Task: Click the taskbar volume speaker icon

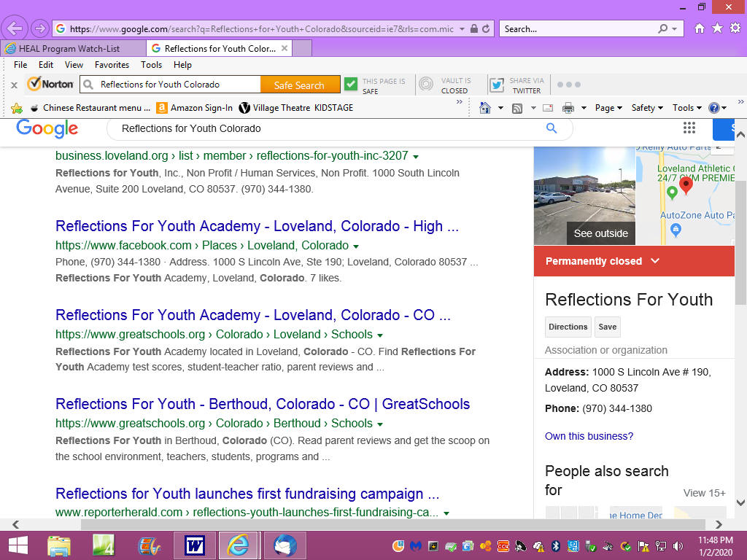Action: [x=678, y=545]
